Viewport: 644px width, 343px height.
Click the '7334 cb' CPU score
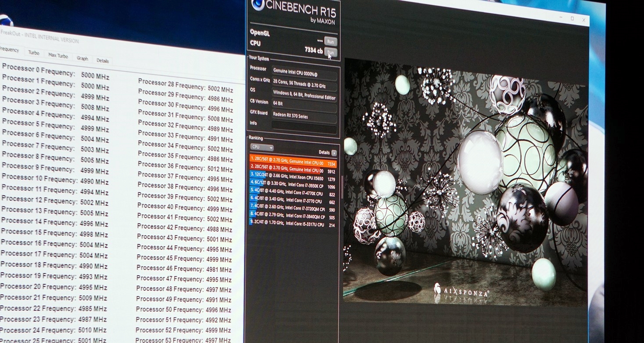[x=314, y=50]
